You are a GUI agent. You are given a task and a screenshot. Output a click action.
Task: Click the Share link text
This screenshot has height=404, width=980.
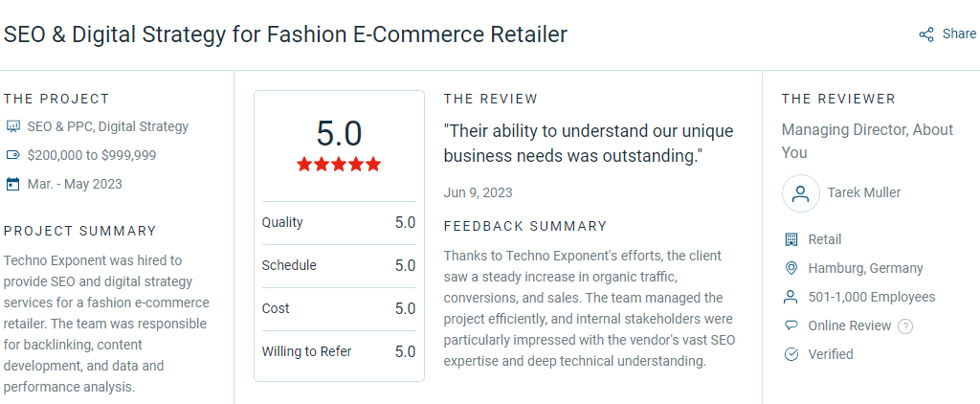959,34
